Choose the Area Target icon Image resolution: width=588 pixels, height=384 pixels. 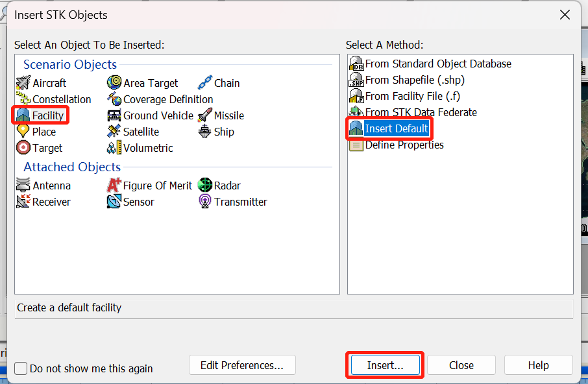[114, 83]
